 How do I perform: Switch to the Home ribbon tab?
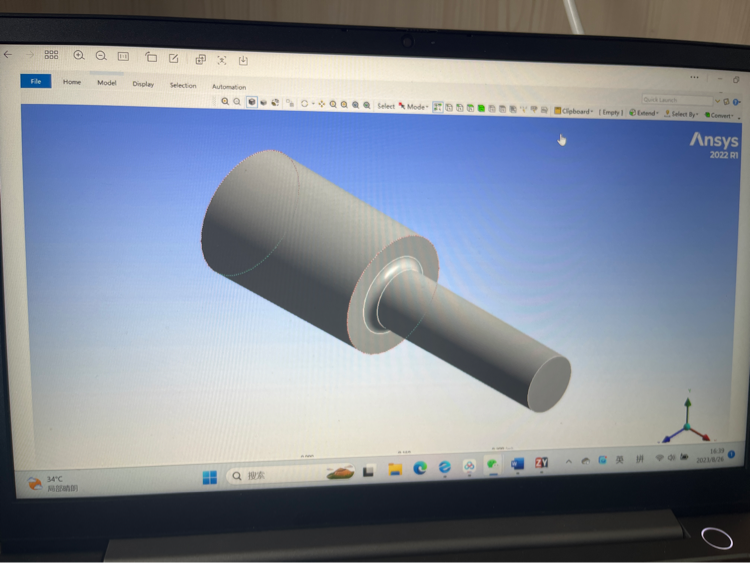point(72,82)
